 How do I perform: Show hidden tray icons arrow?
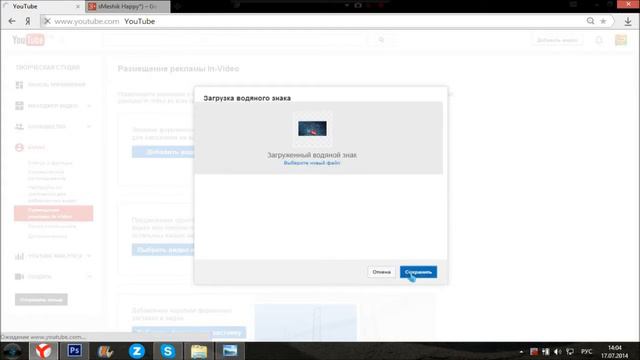[x=521, y=351]
